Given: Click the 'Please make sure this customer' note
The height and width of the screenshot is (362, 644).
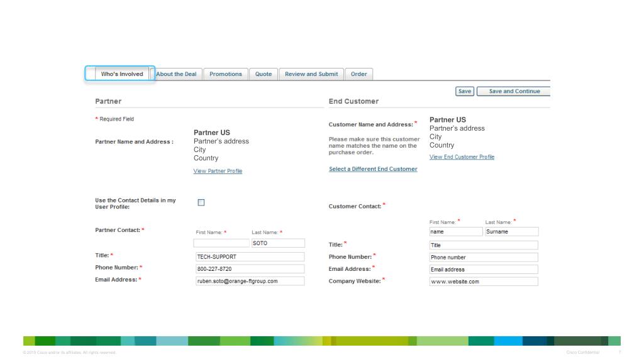Looking at the screenshot, I should click(x=374, y=146).
